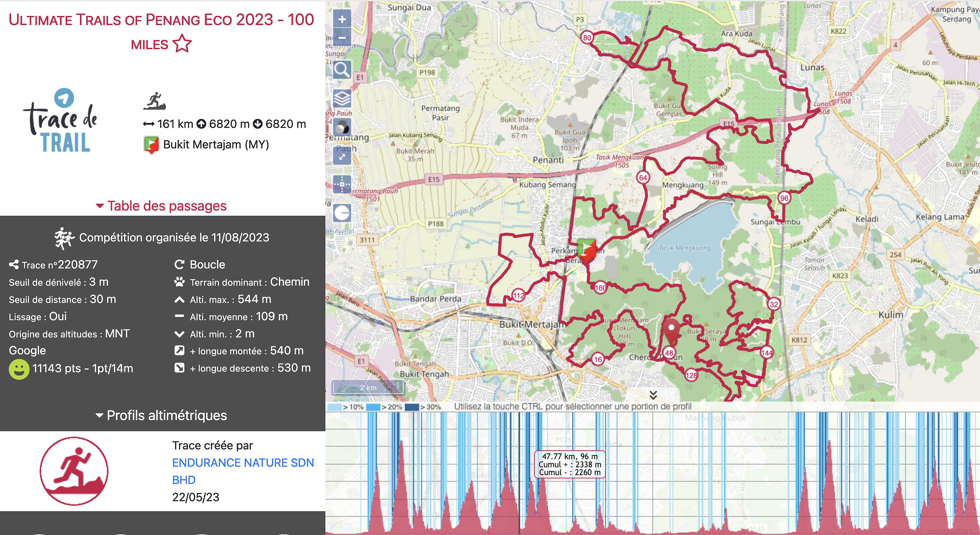Click the kilometer 96 map marker

point(784,198)
